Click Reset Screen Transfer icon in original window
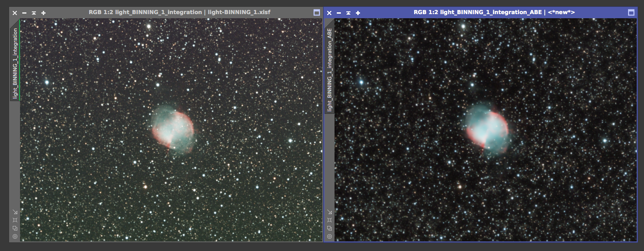This screenshot has width=644, height=251. (x=15, y=236)
